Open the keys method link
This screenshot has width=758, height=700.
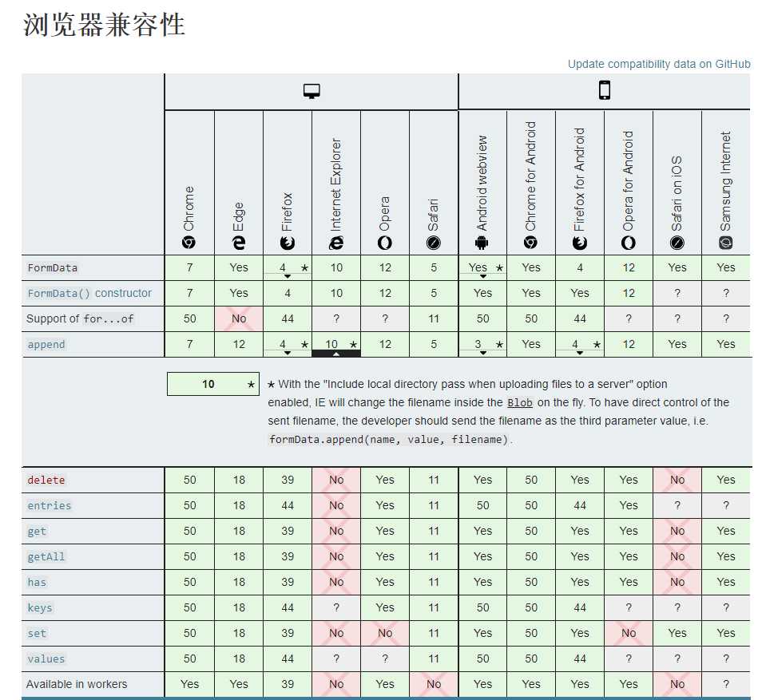click(40, 607)
